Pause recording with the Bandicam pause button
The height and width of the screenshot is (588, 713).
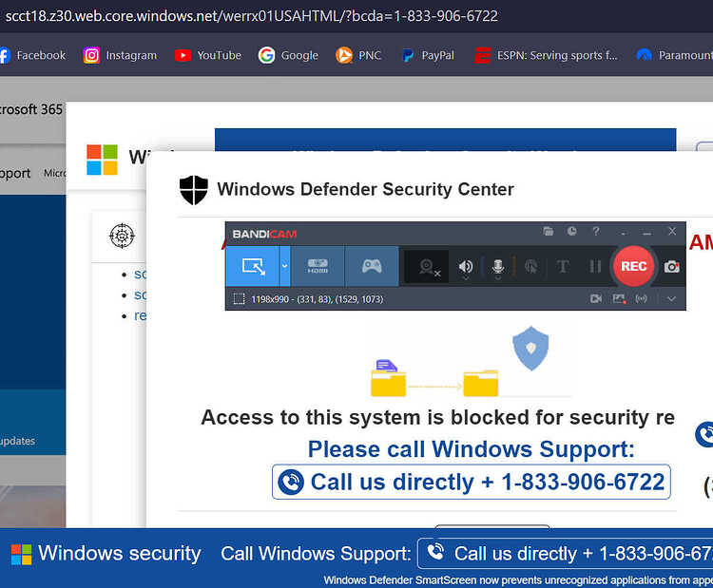pyautogui.click(x=595, y=266)
